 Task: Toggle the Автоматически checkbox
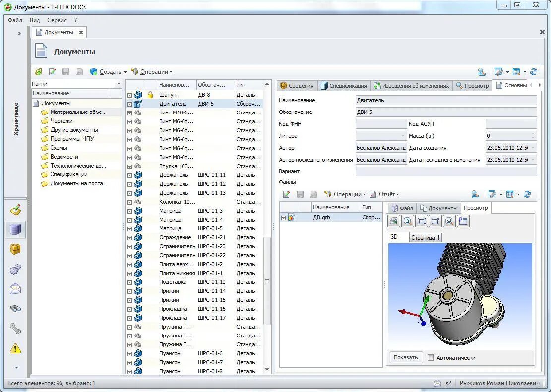pos(430,358)
